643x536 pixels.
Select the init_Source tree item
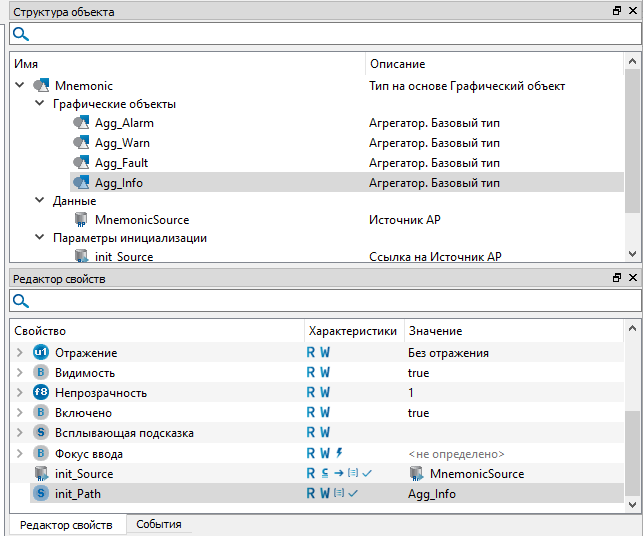pyautogui.click(x=124, y=257)
